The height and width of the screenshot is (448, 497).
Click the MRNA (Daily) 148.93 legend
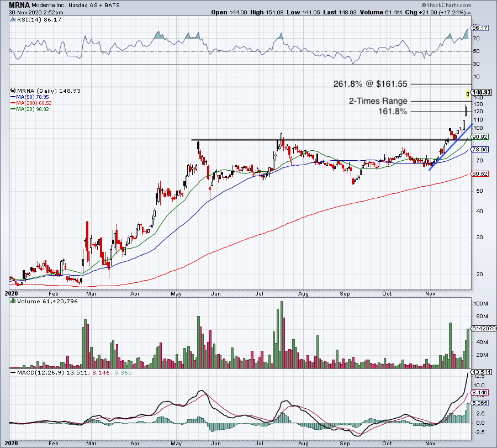tap(49, 91)
